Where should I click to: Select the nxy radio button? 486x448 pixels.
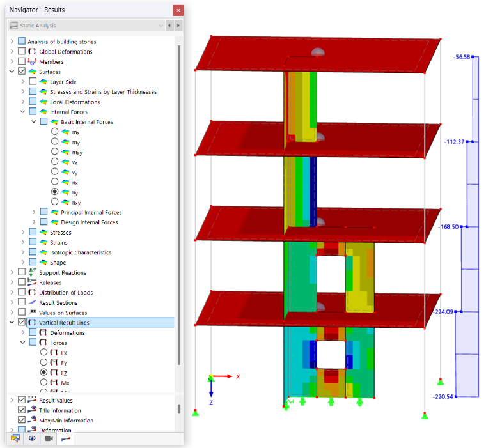54,202
